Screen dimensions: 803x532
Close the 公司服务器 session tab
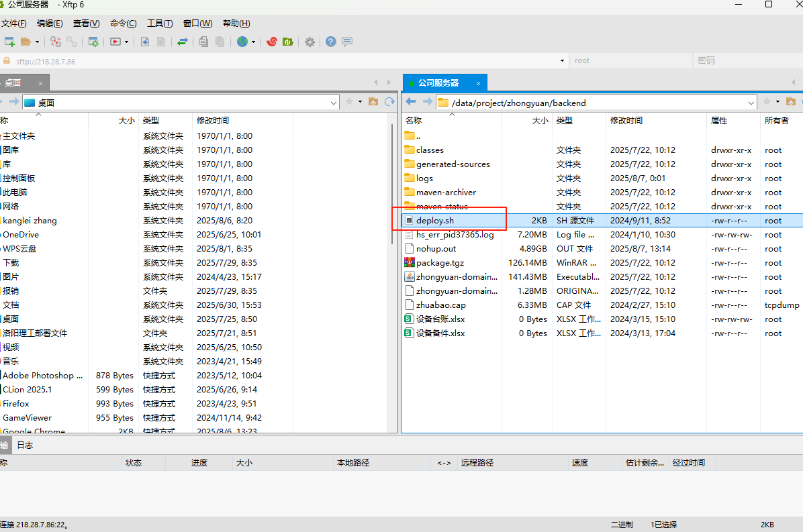click(478, 83)
